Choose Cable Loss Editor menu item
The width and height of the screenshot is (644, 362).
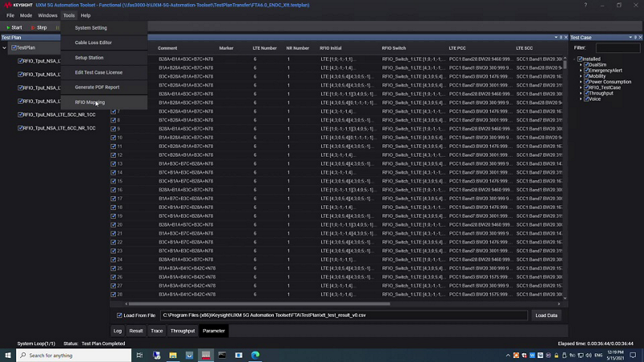click(104, 43)
